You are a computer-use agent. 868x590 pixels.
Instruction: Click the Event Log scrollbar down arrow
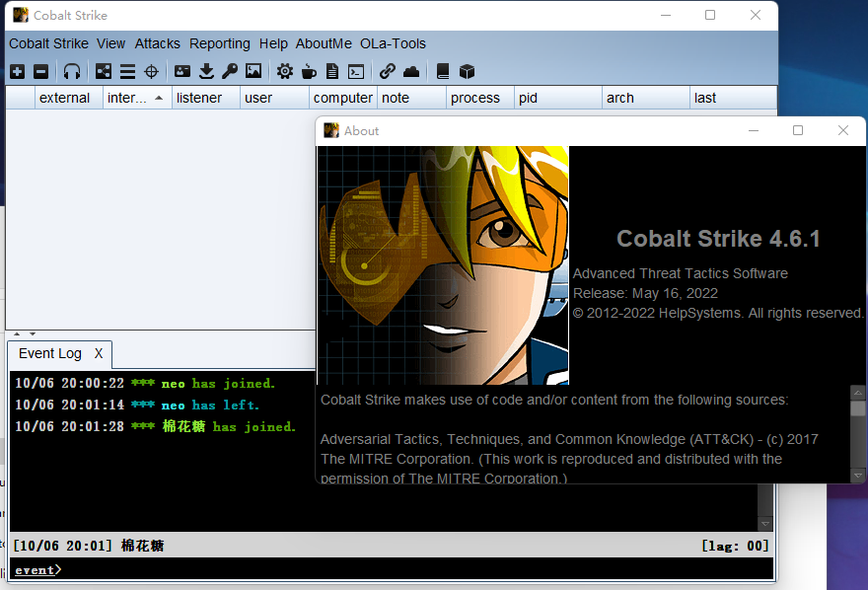[x=765, y=524]
